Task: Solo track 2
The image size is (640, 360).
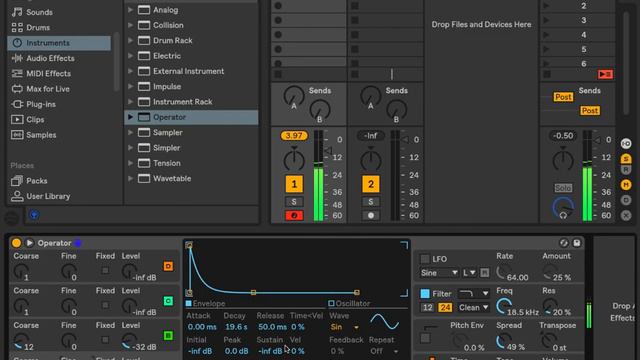Action: pyautogui.click(x=371, y=202)
